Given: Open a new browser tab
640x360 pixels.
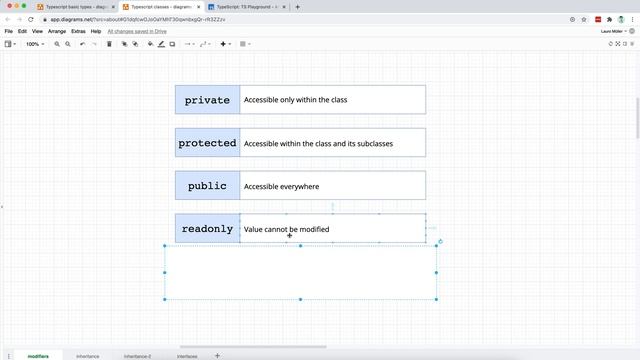Looking at the screenshot, I should [298, 7].
